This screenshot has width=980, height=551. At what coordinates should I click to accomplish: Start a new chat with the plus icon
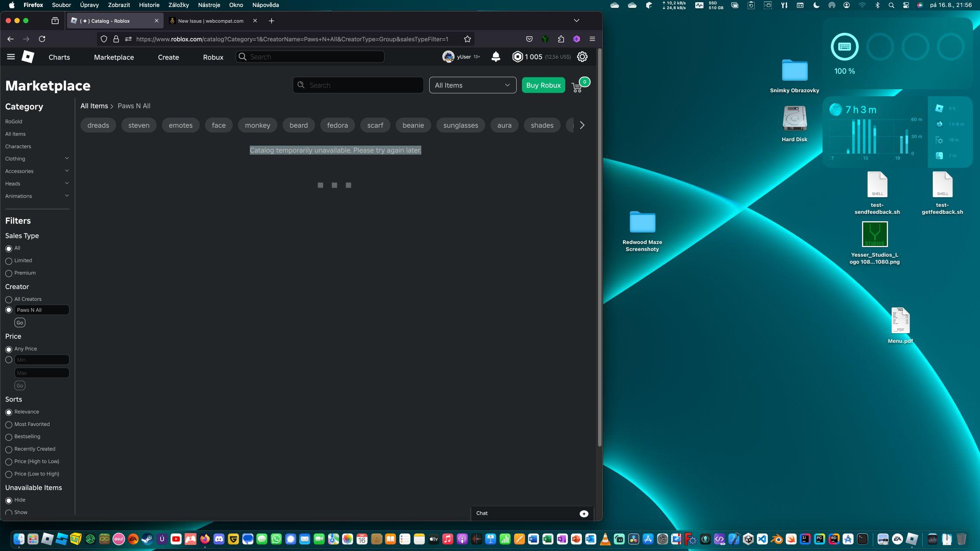584,513
